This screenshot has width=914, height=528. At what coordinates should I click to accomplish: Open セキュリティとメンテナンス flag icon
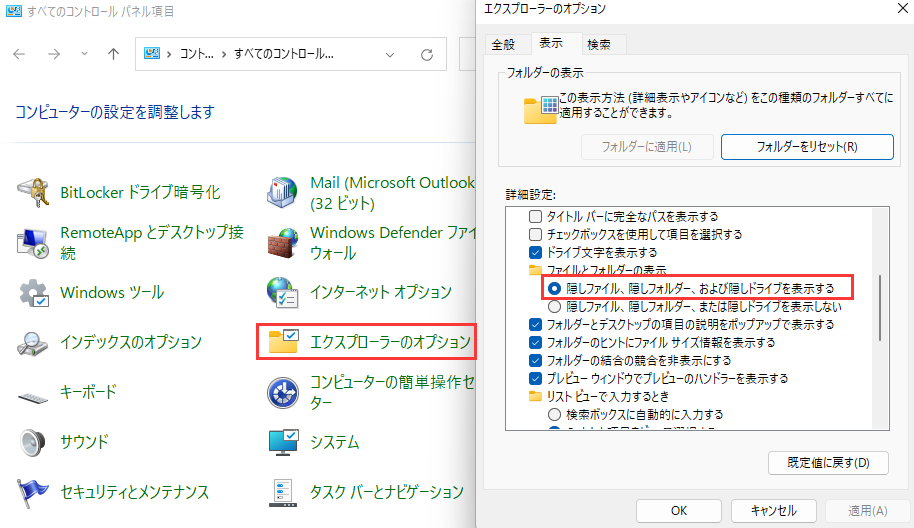click(34, 492)
